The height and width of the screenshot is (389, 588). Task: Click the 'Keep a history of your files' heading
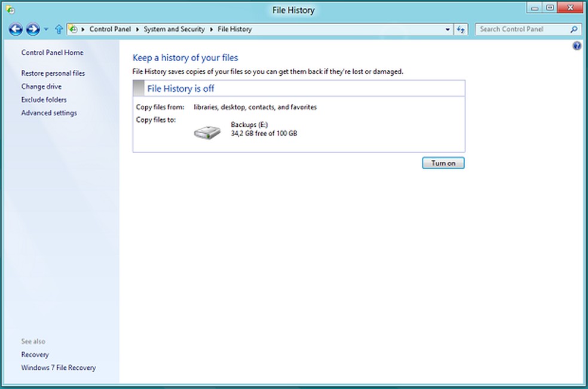point(185,58)
